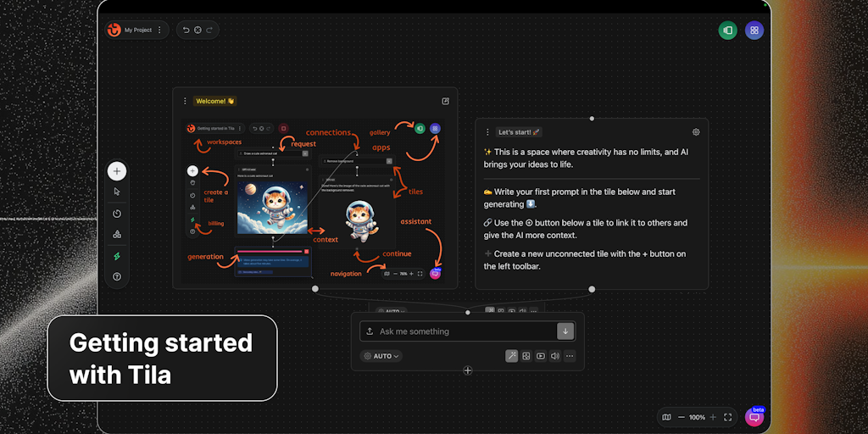Add a linked tile via the plus below the prompt

468,370
